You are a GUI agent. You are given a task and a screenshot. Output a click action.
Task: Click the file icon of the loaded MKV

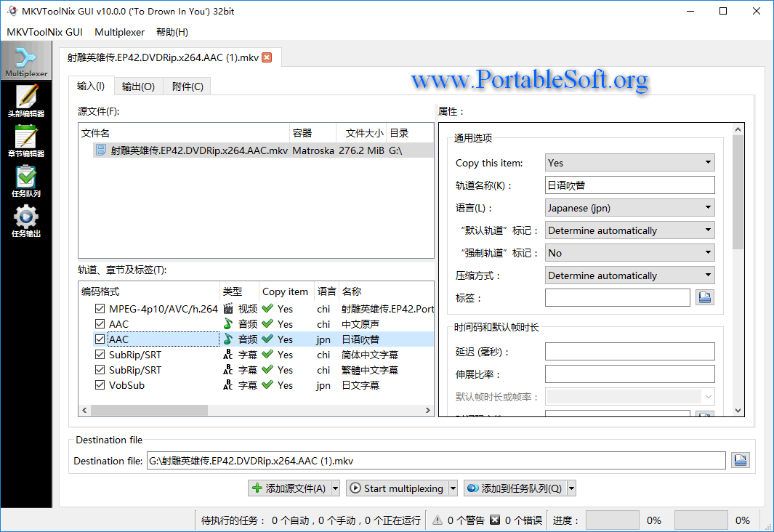point(101,150)
